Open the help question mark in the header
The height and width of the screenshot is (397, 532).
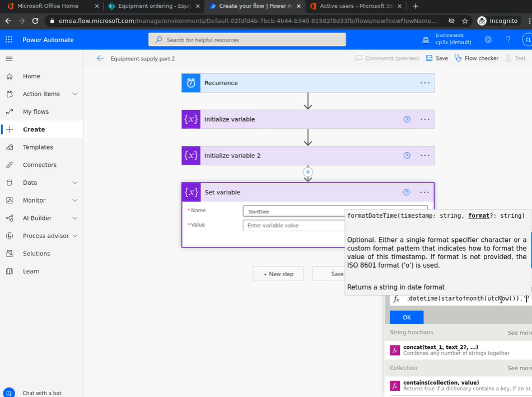pyautogui.click(x=508, y=40)
